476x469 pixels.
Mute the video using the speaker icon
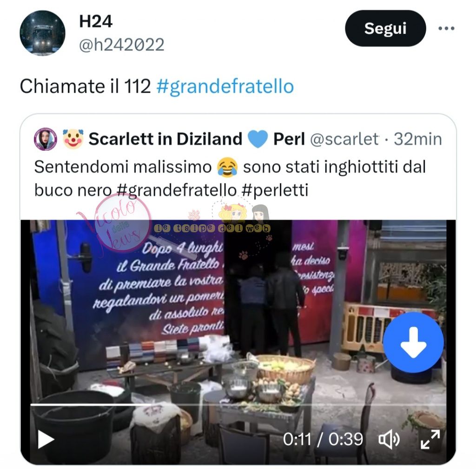(389, 439)
